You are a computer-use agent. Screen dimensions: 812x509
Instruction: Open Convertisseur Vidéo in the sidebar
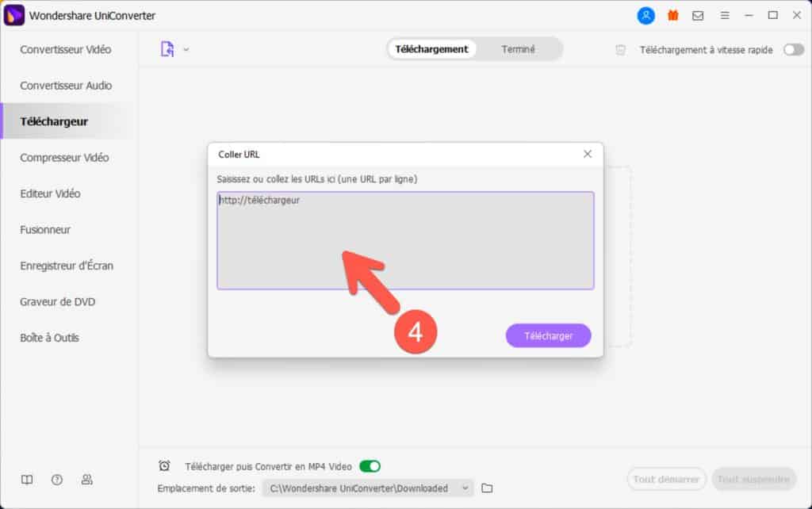tap(66, 50)
